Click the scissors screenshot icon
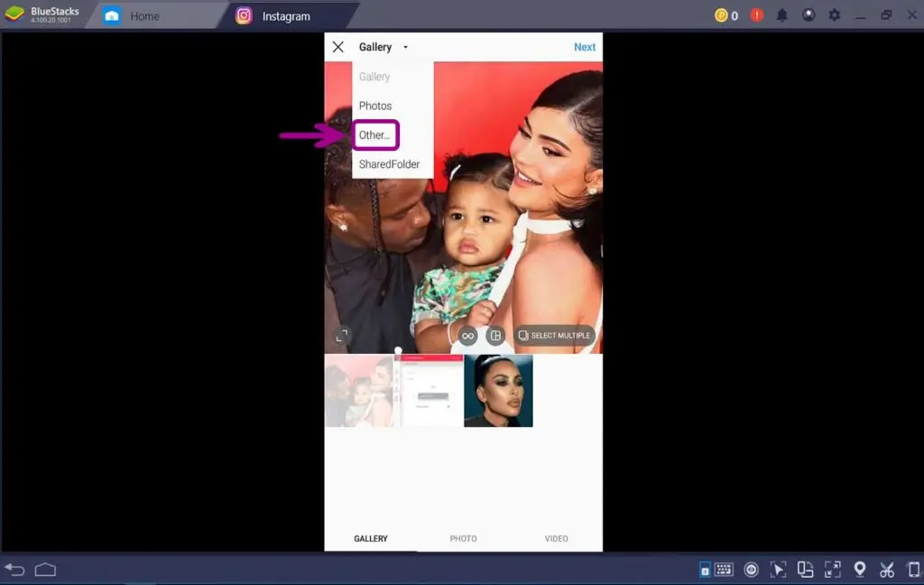 click(x=887, y=569)
